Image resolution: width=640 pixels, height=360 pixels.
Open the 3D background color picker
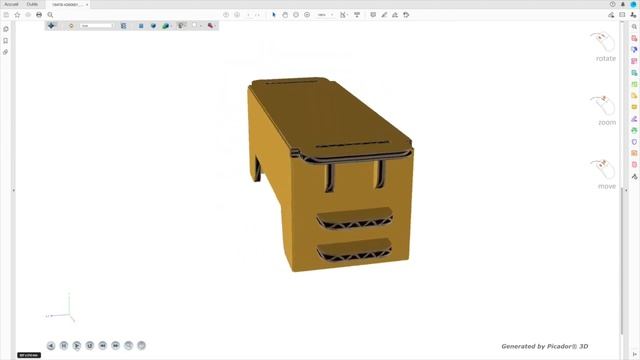tap(195, 26)
